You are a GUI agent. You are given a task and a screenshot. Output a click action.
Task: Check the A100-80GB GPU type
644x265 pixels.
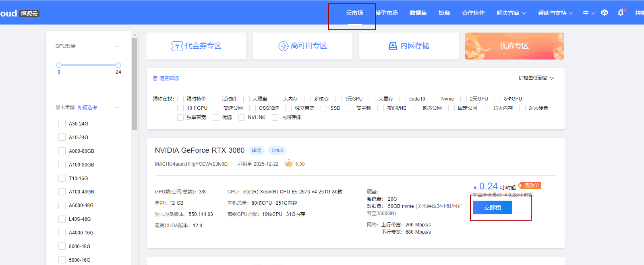62,164
